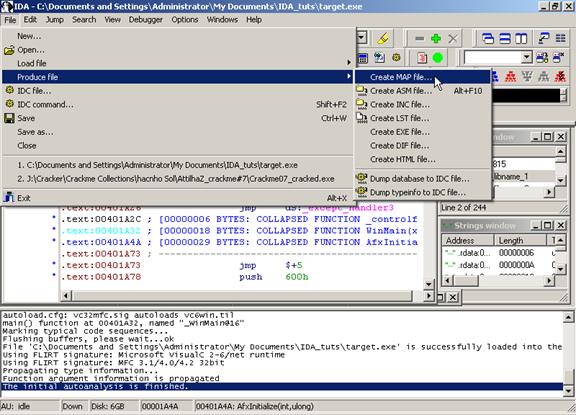This screenshot has width=576, height=415.
Task: Click the green plus toolbar icon
Action: (x=436, y=39)
